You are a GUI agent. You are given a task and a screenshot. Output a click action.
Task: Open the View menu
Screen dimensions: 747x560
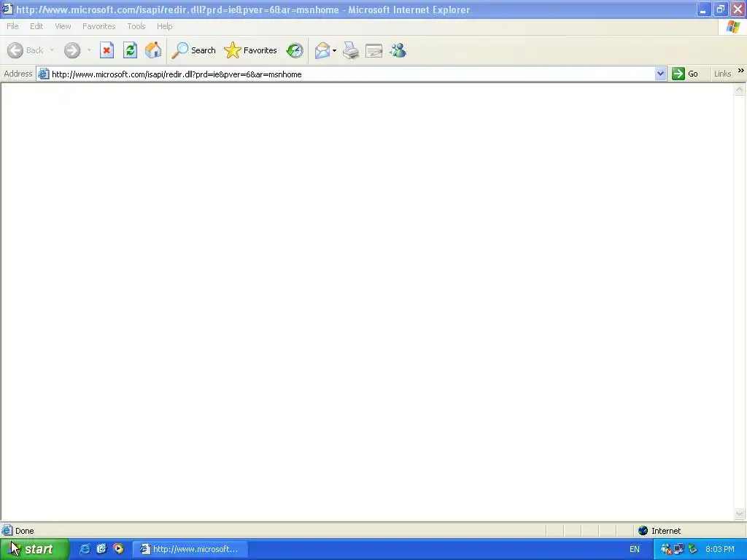(x=63, y=26)
